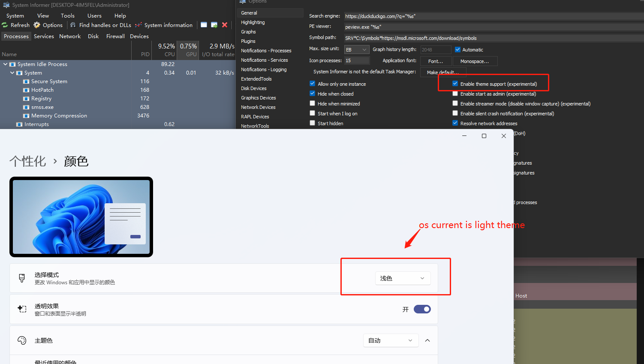Collapse the System process tree node
The height and width of the screenshot is (364, 644).
click(12, 72)
